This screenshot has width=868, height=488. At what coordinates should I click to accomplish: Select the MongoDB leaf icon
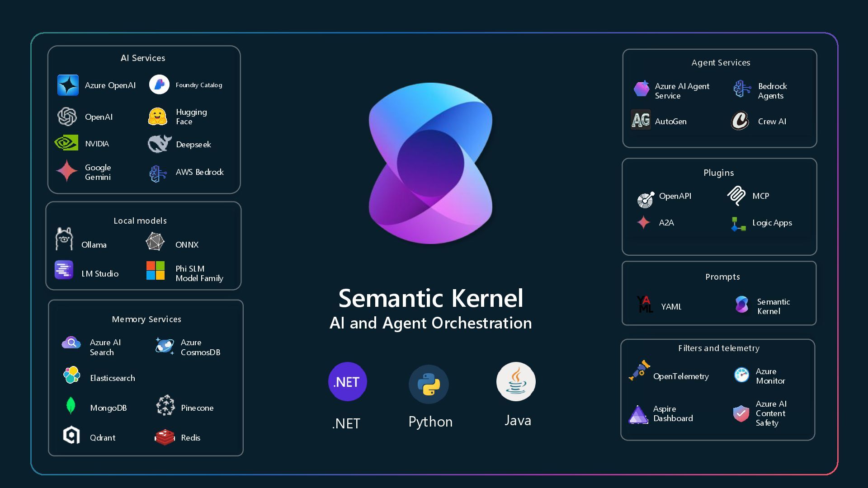tap(71, 405)
